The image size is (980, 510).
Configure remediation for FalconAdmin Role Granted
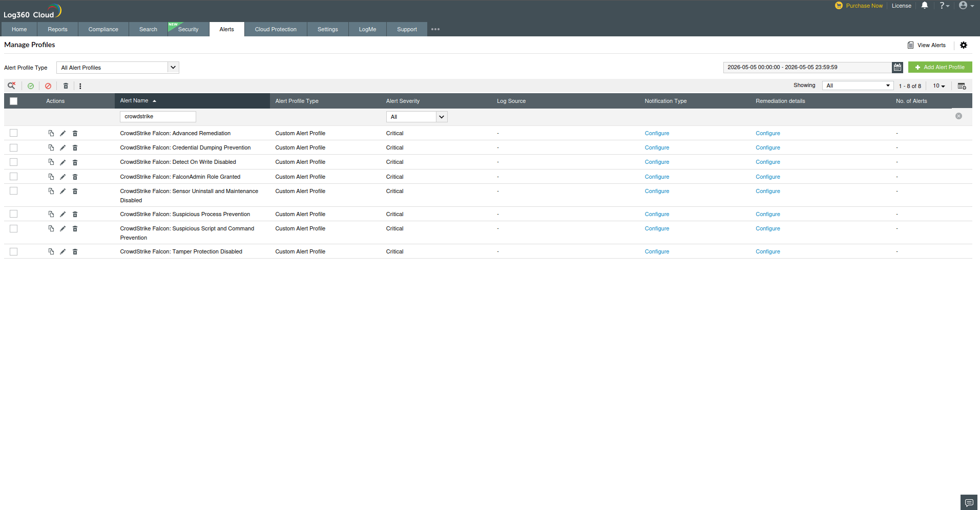click(x=768, y=177)
